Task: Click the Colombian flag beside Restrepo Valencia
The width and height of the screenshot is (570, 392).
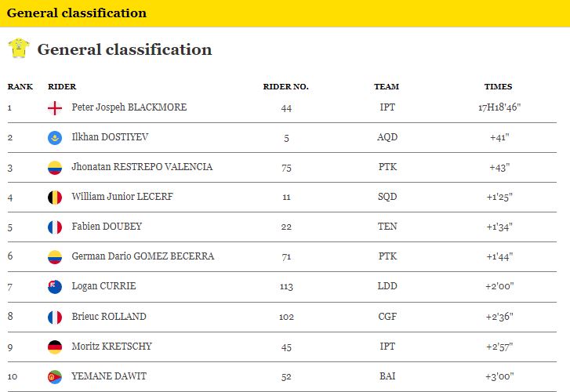Action: (x=55, y=168)
